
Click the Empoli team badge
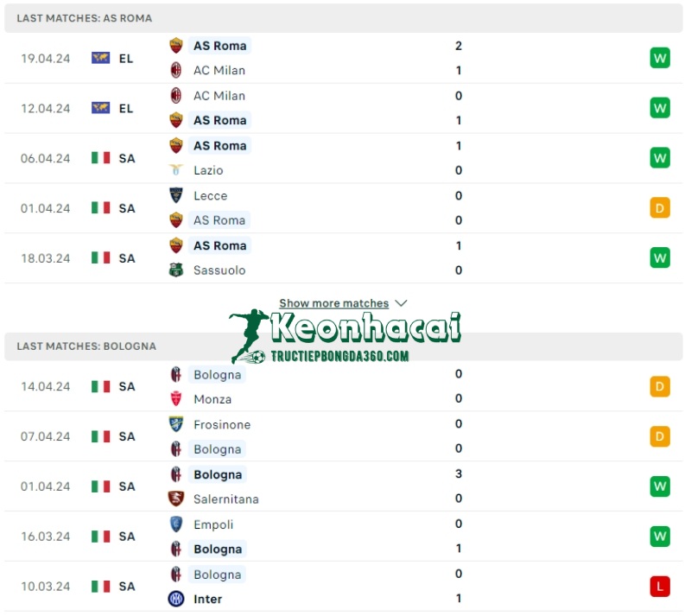176,524
